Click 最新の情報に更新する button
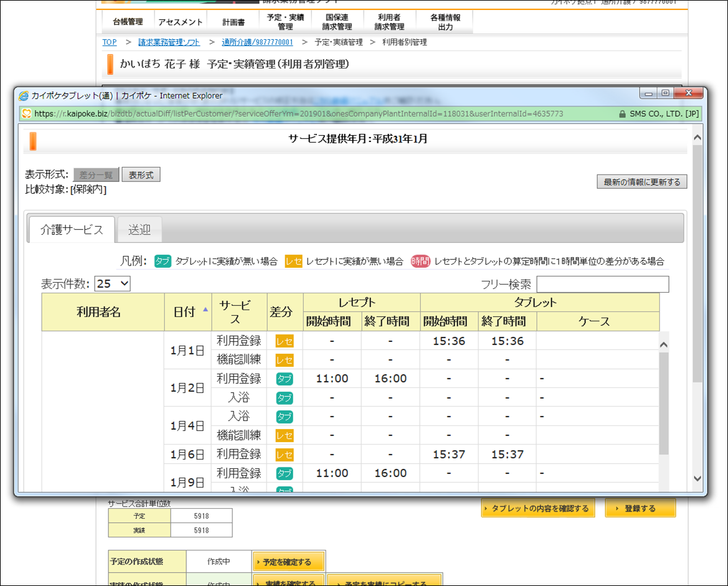 [641, 182]
